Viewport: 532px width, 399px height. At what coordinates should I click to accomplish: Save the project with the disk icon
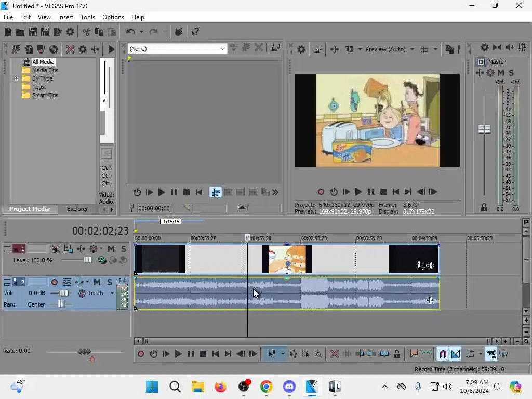(33, 32)
